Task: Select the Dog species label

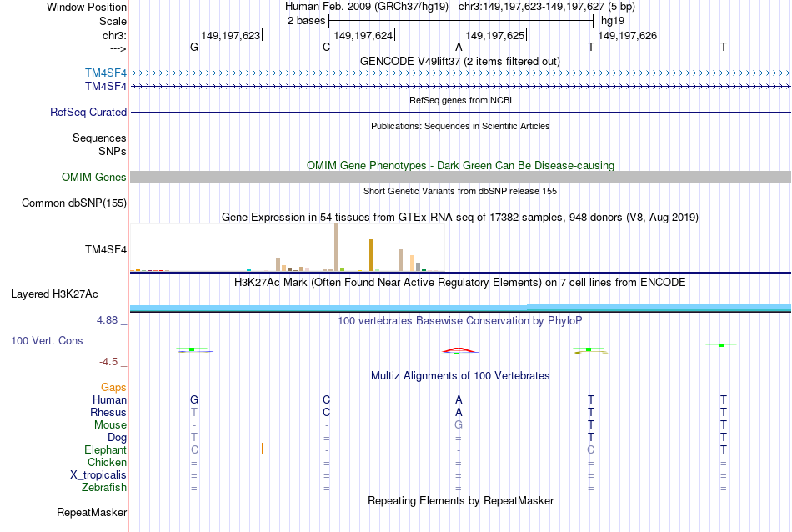Action: click(117, 438)
